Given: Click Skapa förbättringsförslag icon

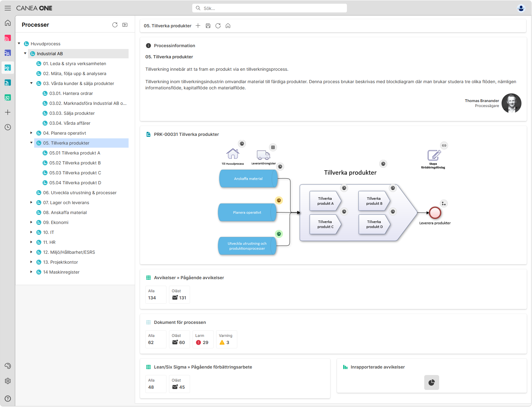Looking at the screenshot, I should (434, 155).
